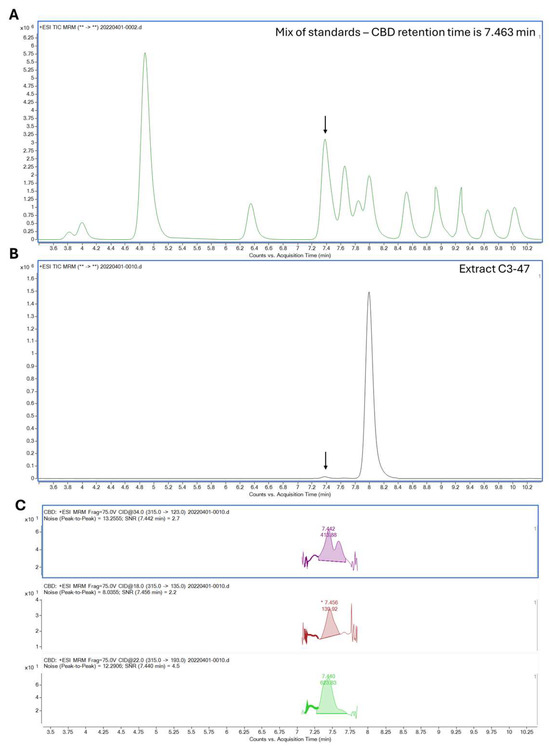Screen dimensions: 550x752
Task: Click the 'Mix of standards' annotation text
Action: point(405,33)
